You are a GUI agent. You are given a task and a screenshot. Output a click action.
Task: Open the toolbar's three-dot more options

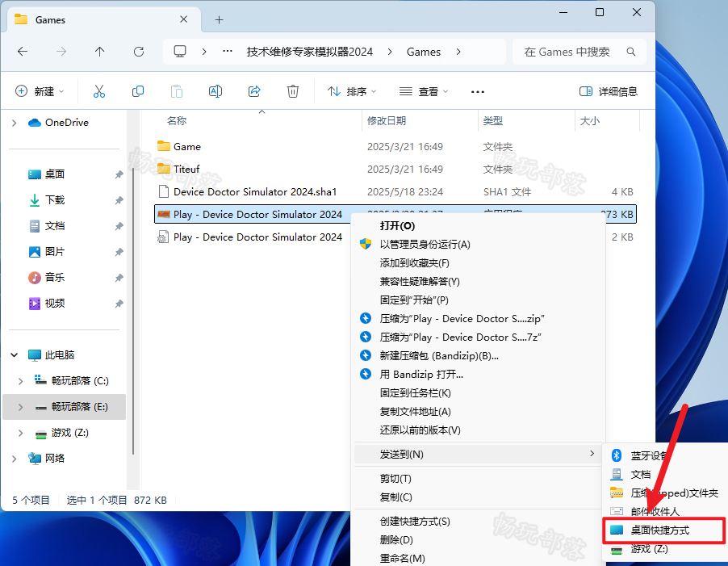coord(478,92)
